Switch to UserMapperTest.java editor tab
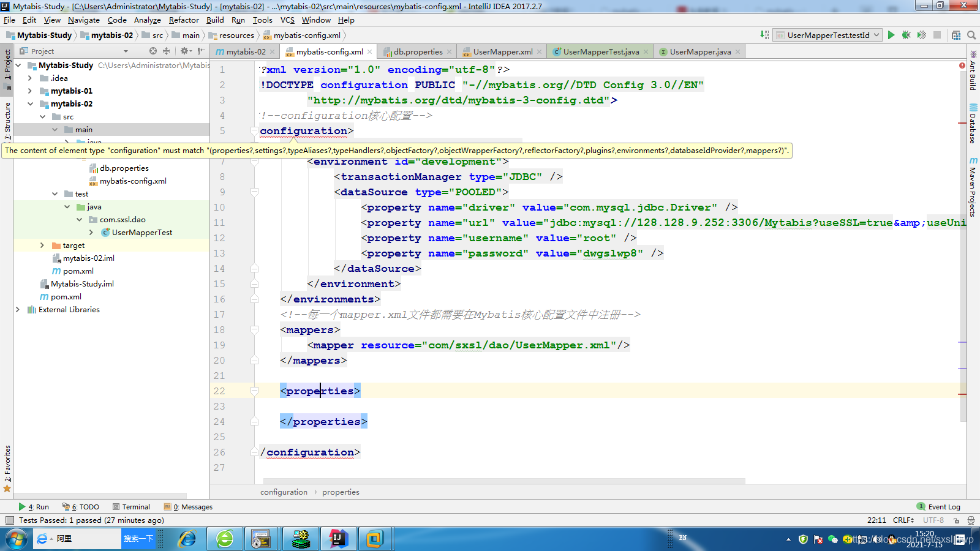The height and width of the screenshot is (551, 980). pyautogui.click(x=600, y=51)
